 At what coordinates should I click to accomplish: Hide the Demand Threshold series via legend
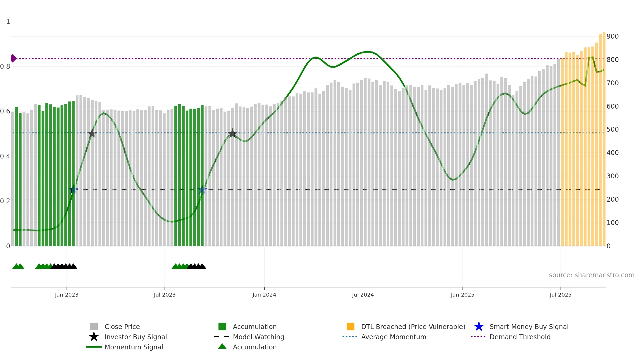tap(520, 337)
